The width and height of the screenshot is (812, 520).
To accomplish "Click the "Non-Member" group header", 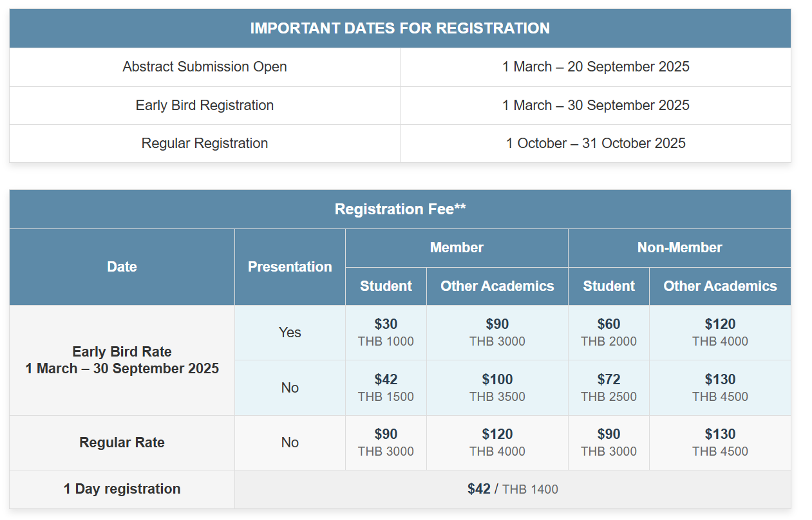I will coord(679,248).
